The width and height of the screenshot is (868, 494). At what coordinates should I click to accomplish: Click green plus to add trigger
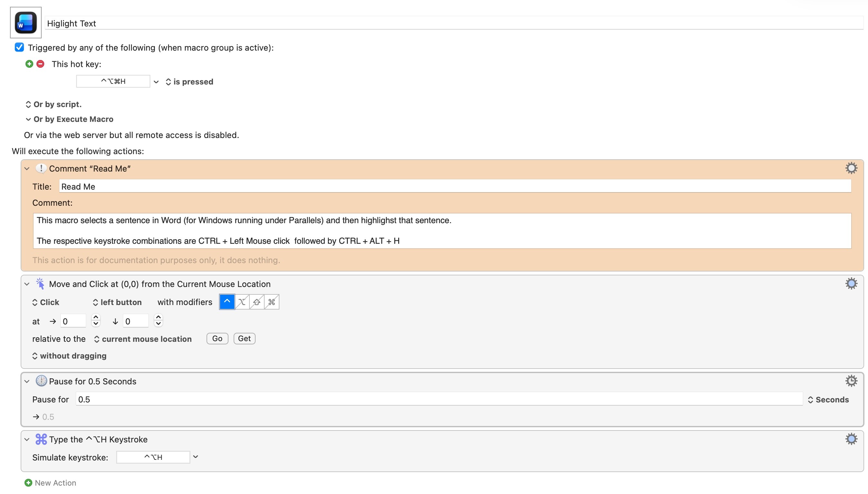click(29, 64)
